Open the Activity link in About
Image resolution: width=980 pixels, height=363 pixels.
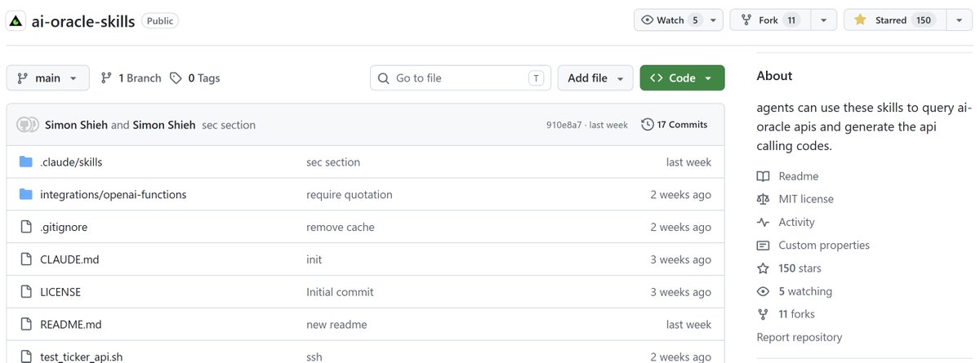(786, 222)
